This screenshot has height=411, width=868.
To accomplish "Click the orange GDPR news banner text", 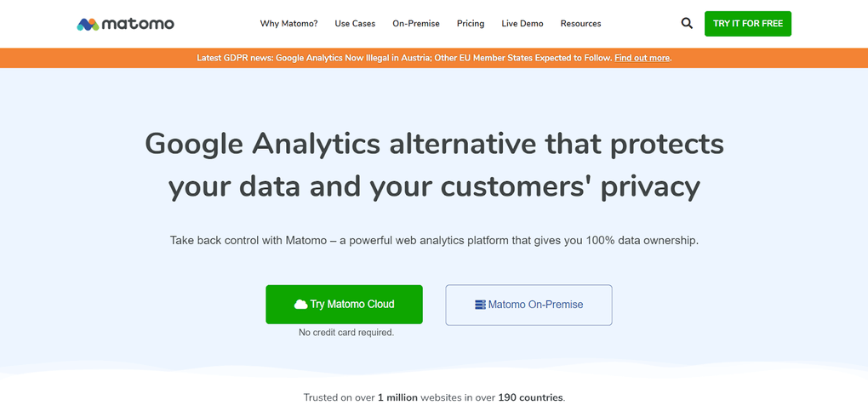I will coord(400,58).
